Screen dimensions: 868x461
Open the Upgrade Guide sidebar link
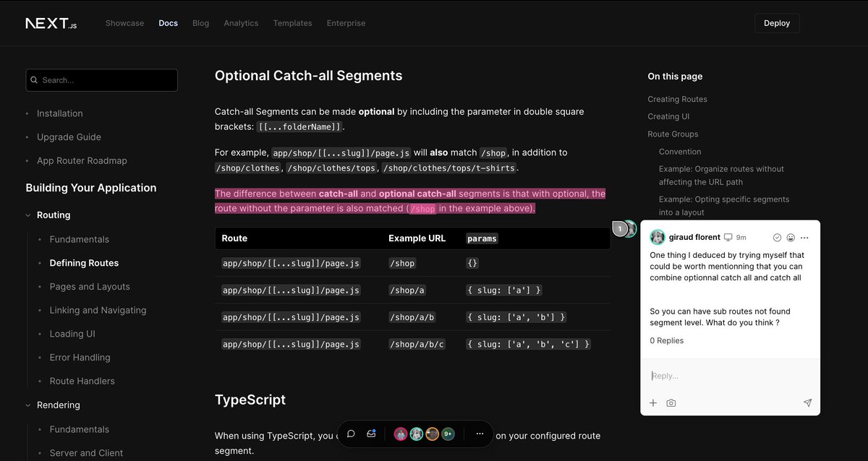[69, 137]
